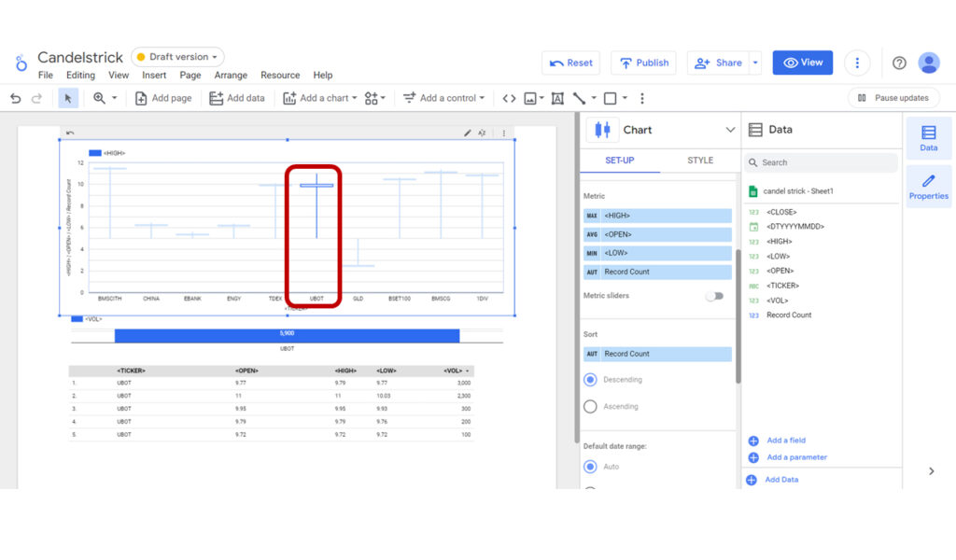Click the blue 5,900 UBOT bar
The height and width of the screenshot is (560, 956).
(x=287, y=335)
